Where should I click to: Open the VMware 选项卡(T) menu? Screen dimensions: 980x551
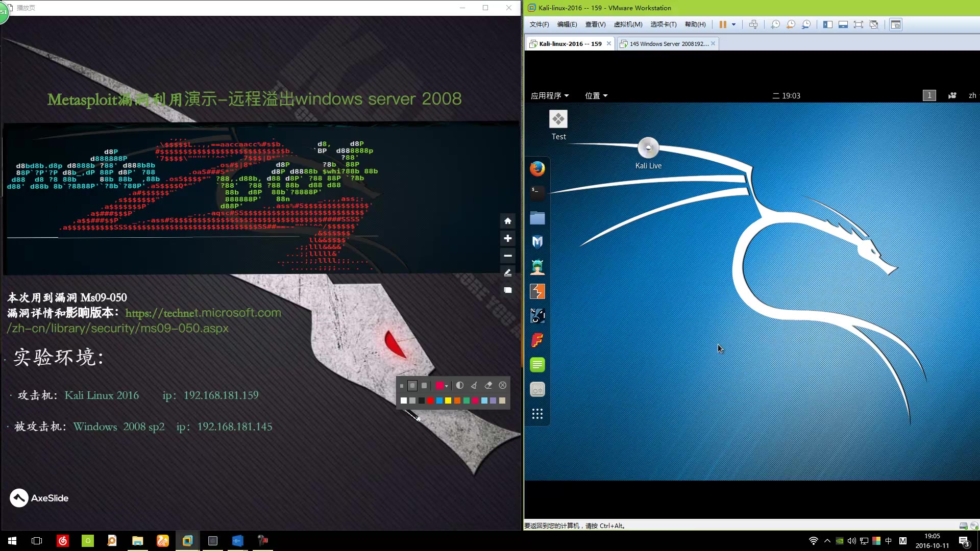[x=663, y=24]
